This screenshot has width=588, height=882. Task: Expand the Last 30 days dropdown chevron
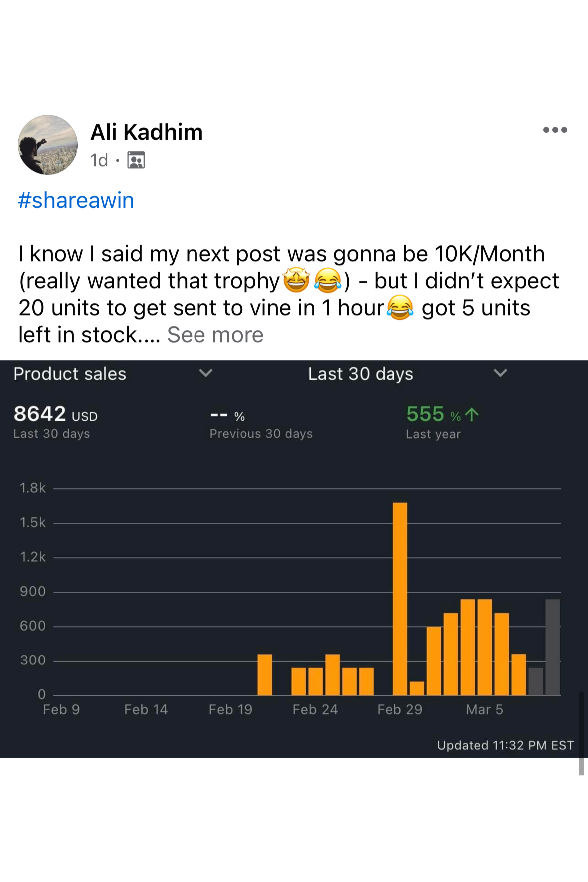pyautogui.click(x=500, y=373)
